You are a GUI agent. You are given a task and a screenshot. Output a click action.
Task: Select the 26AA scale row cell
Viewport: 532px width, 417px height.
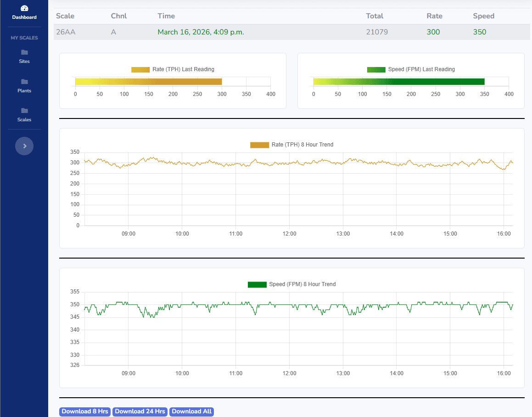[x=66, y=32]
